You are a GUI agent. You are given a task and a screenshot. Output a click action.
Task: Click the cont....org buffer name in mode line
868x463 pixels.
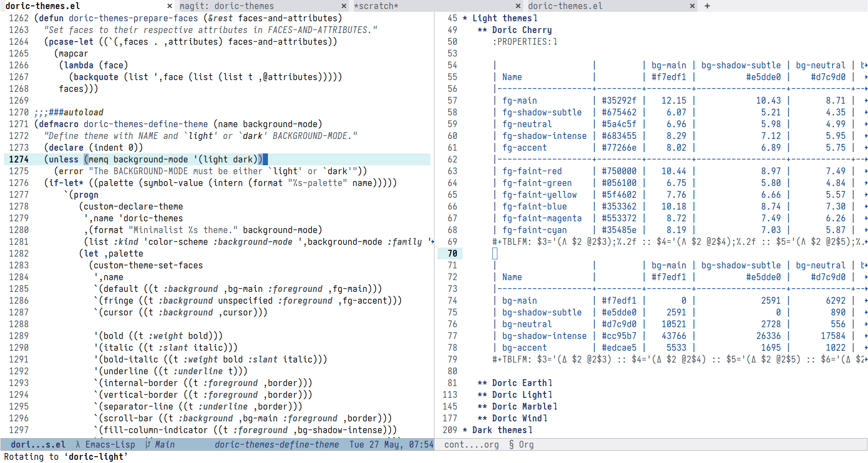(472, 444)
